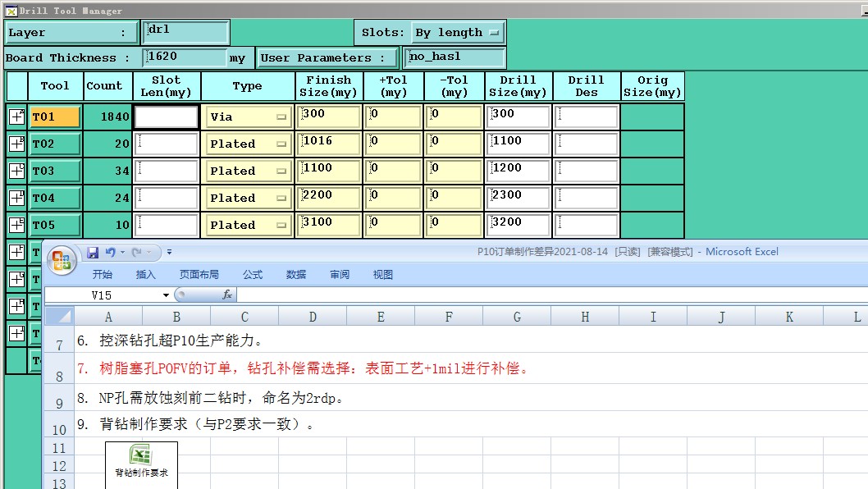Click the Excel formula bar
This screenshot has height=489, width=868.
[552, 295]
